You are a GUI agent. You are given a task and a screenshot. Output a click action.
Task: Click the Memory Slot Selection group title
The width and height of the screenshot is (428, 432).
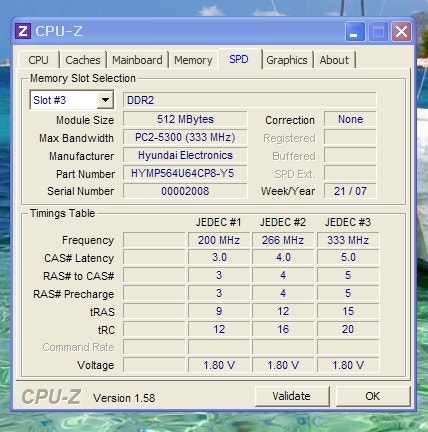pyautogui.click(x=83, y=78)
